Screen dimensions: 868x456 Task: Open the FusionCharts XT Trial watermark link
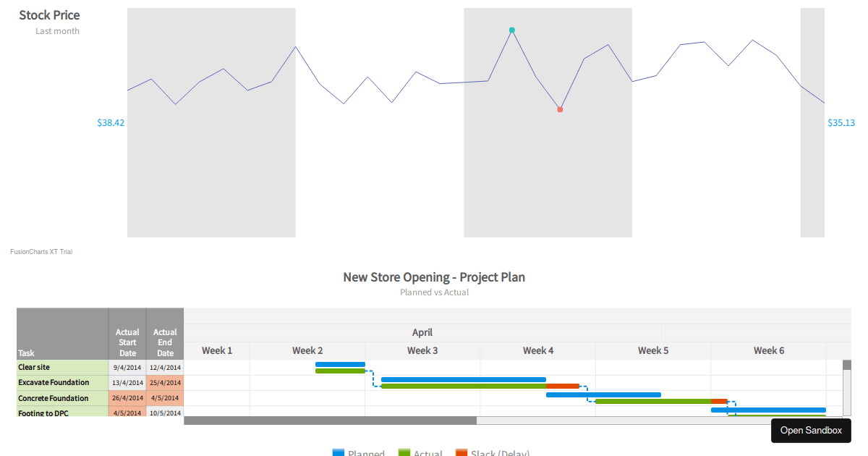point(40,251)
